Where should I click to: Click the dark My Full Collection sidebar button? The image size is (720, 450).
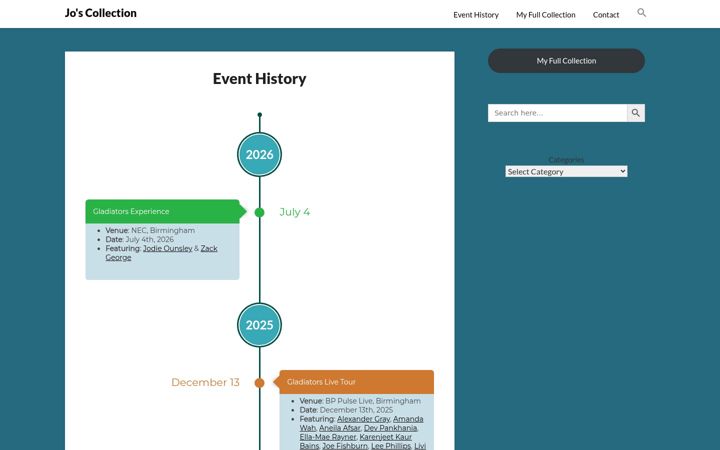566,61
